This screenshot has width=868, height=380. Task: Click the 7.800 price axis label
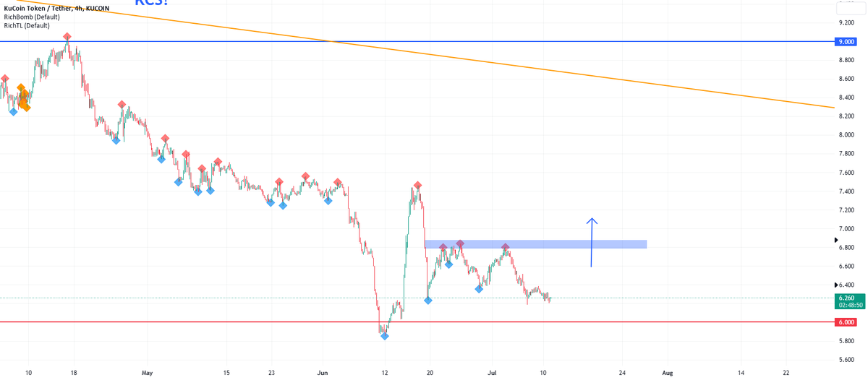click(846, 154)
